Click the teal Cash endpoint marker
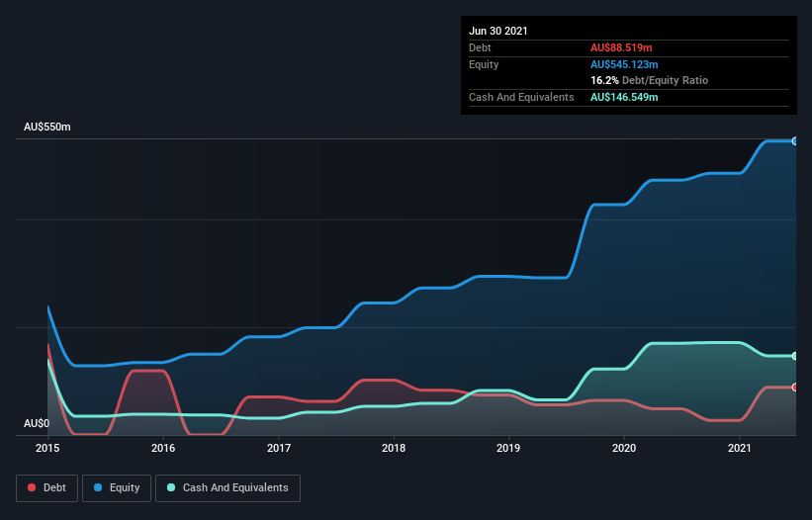 click(795, 356)
